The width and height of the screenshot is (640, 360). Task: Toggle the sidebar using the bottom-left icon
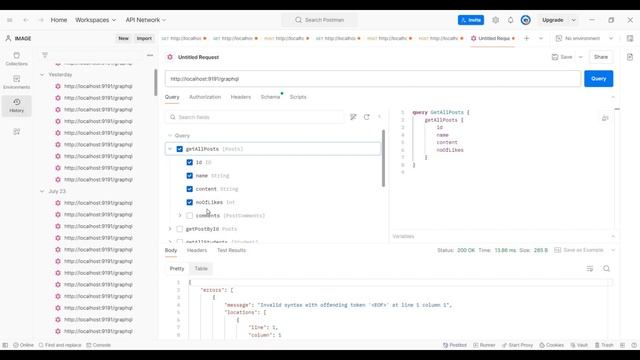click(x=5, y=345)
